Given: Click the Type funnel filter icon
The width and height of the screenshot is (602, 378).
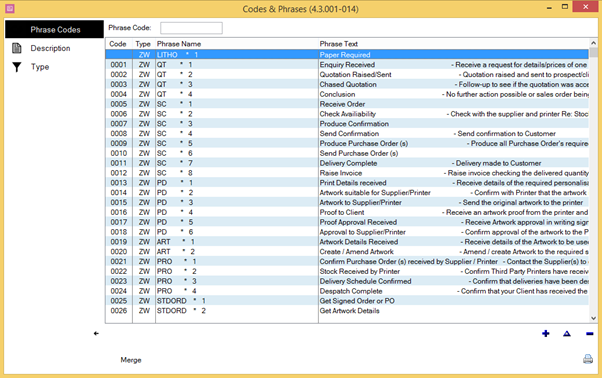Looking at the screenshot, I should pos(17,67).
